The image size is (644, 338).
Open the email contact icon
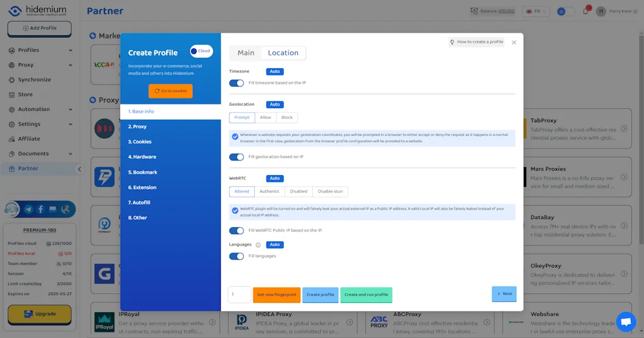click(53, 210)
